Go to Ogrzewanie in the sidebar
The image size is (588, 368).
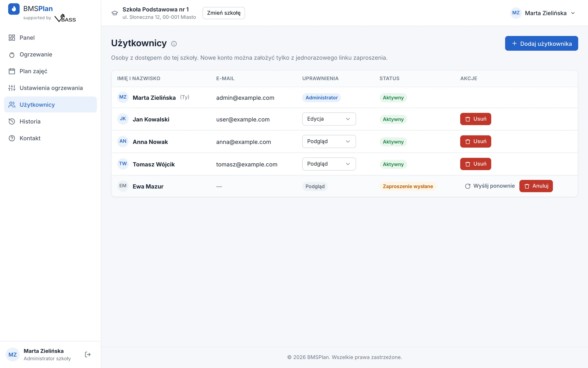click(x=50, y=55)
